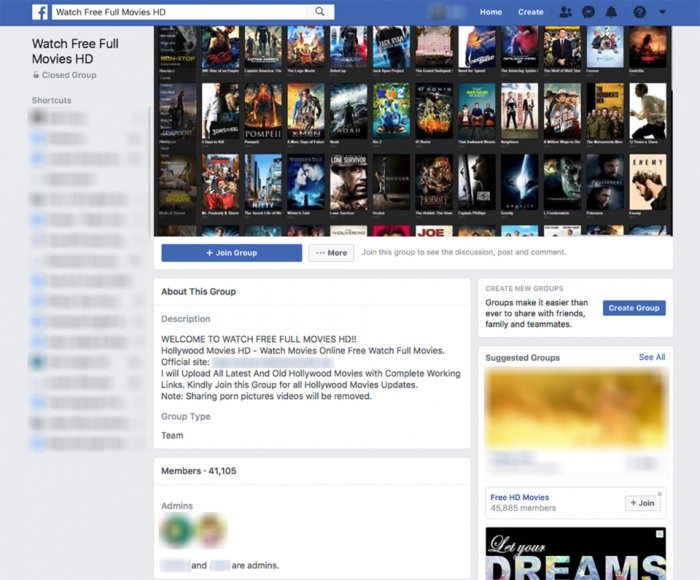Close the Let your Dreams ad
The width and height of the screenshot is (700, 580).
659,534
